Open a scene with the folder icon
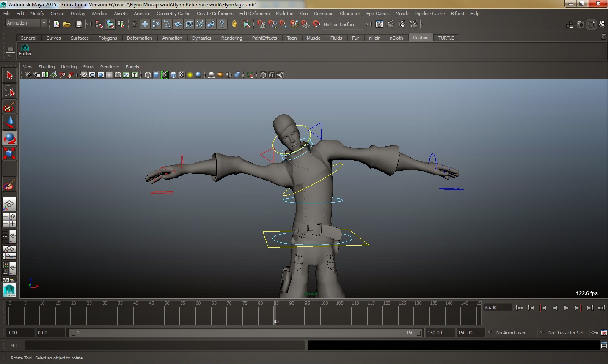 (67, 25)
